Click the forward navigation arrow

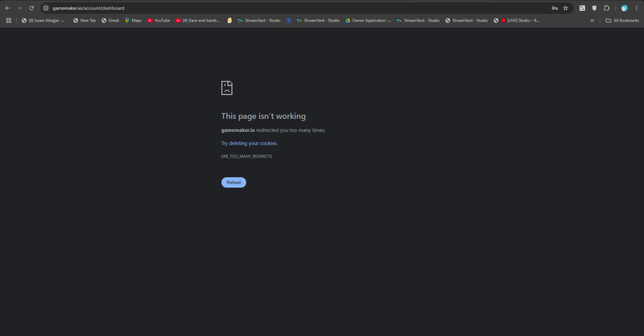tap(19, 8)
